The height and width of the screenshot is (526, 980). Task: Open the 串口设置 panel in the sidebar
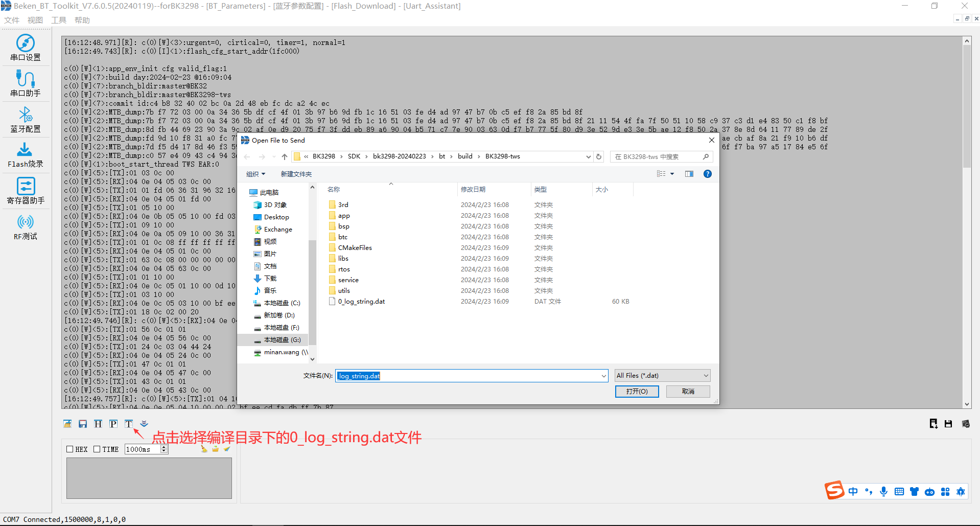pyautogui.click(x=26, y=47)
